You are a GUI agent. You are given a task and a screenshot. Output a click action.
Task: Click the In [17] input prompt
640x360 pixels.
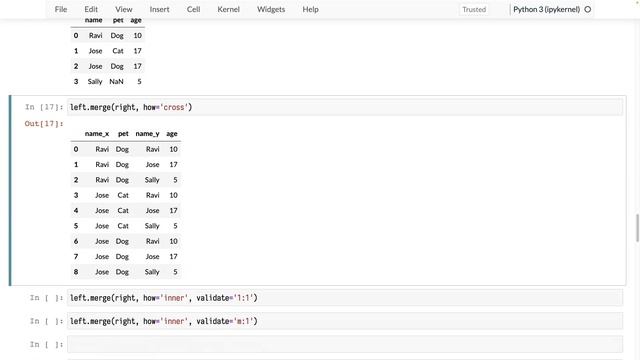[44, 107]
